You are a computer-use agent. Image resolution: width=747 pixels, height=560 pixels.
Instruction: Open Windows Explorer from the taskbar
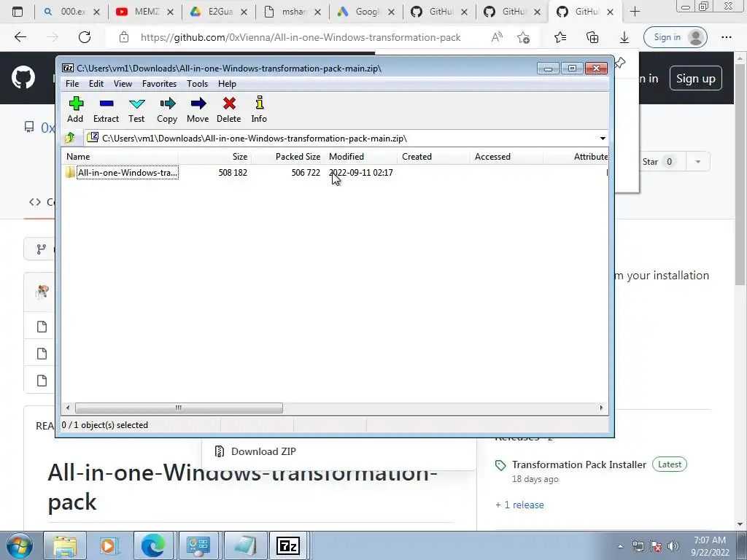coord(65,545)
